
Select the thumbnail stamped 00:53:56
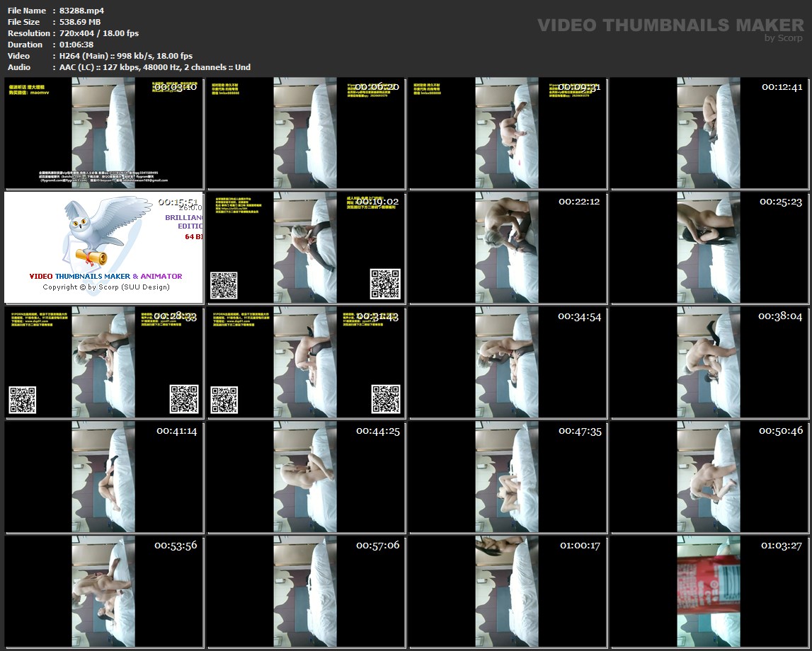103,591
